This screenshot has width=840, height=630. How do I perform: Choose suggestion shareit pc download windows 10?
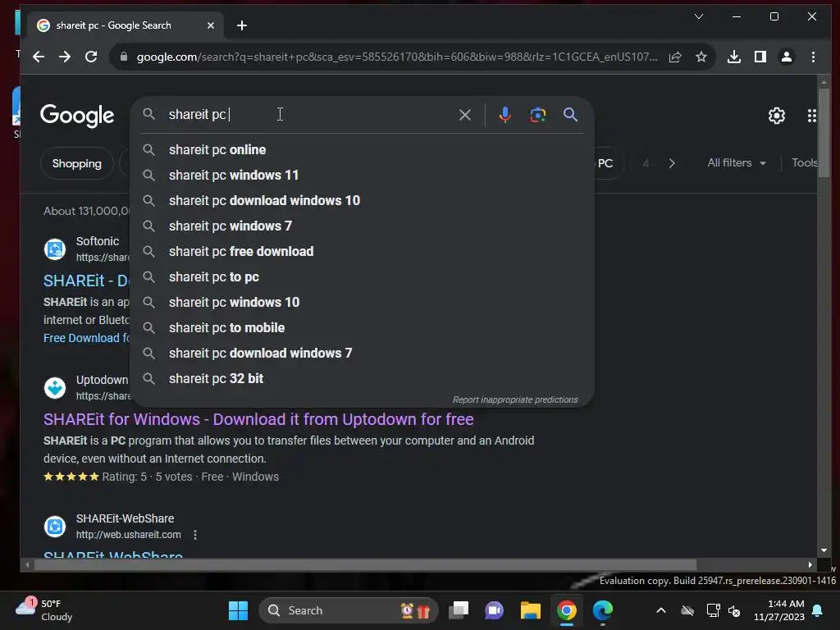tap(362, 200)
